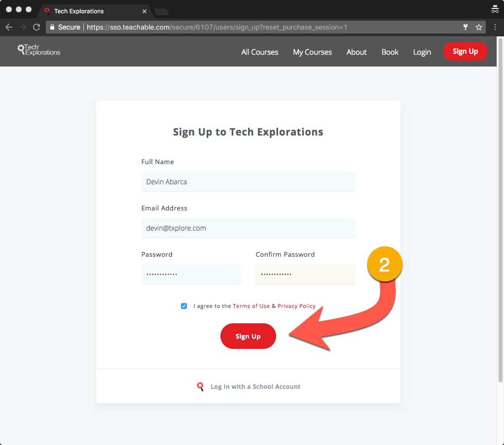504x445 pixels.
Task: Click the Email Address input field
Action: (x=248, y=228)
